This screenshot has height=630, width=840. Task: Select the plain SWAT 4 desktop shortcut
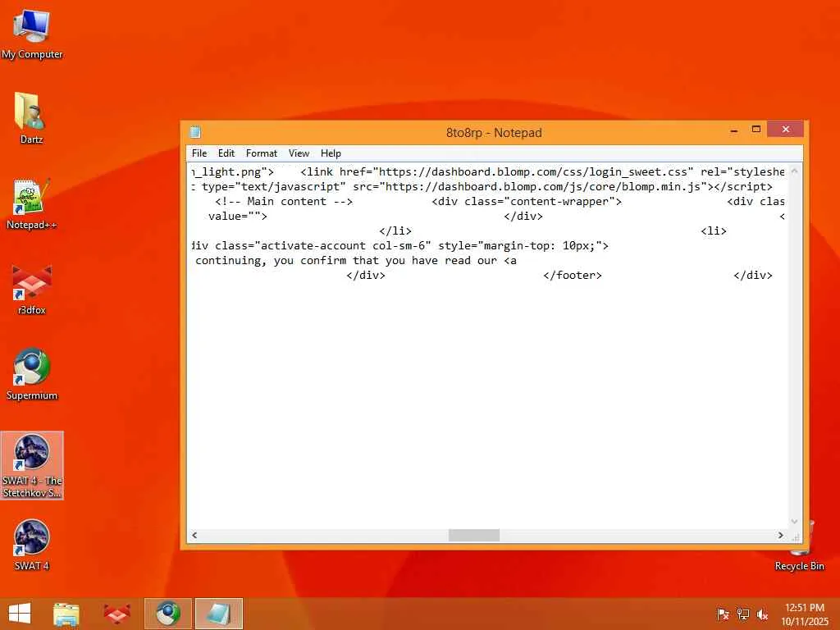click(32, 546)
